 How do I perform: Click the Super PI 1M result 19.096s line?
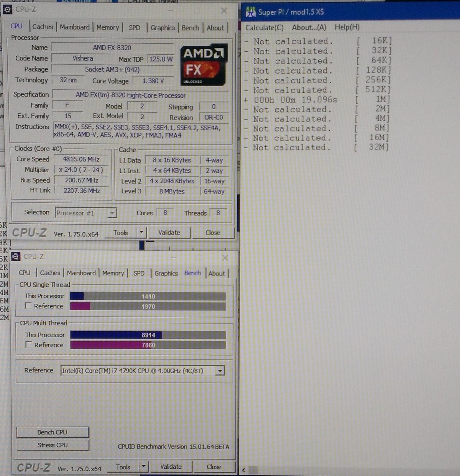click(317, 100)
